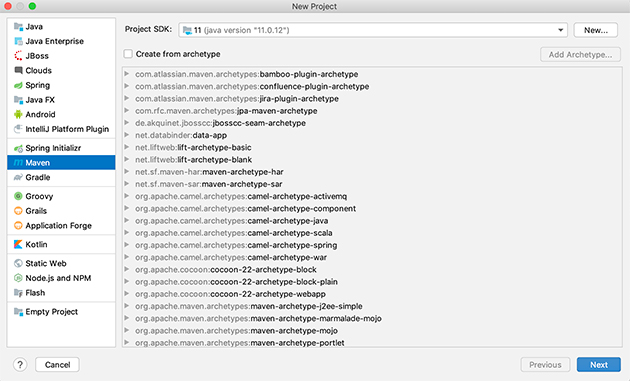Expand bamboo-plugin-archetype entry
Screen dimensions: 630x381
pyautogui.click(x=127, y=74)
